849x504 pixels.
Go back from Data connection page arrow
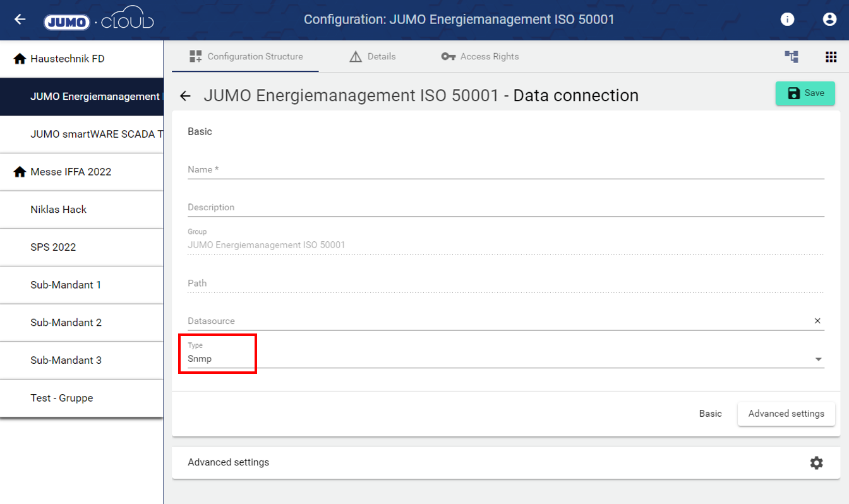(x=185, y=96)
